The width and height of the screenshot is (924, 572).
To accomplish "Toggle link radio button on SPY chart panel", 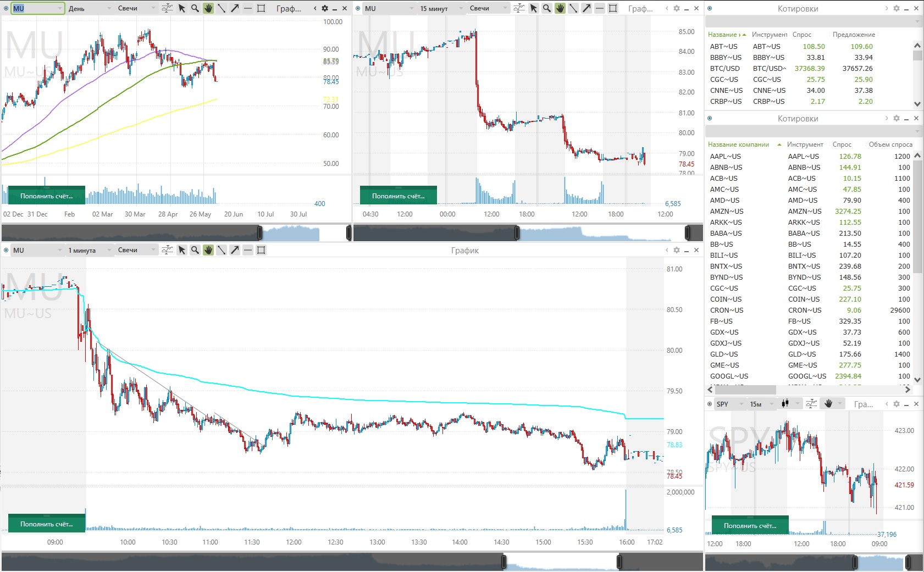I will pos(709,404).
